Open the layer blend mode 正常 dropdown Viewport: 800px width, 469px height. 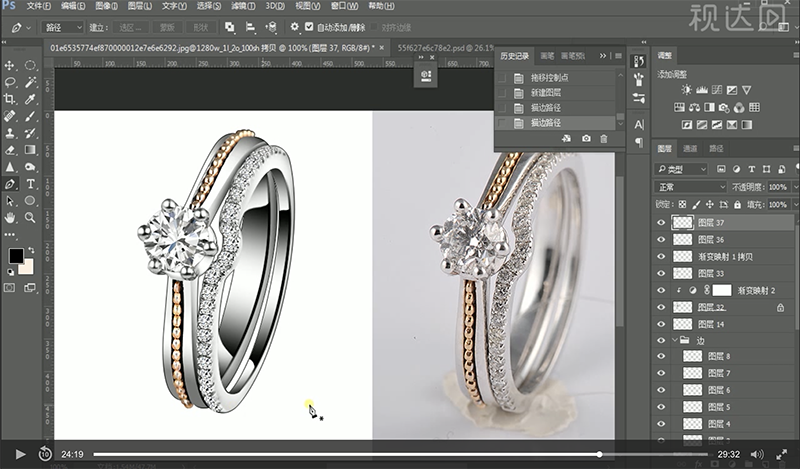point(690,187)
